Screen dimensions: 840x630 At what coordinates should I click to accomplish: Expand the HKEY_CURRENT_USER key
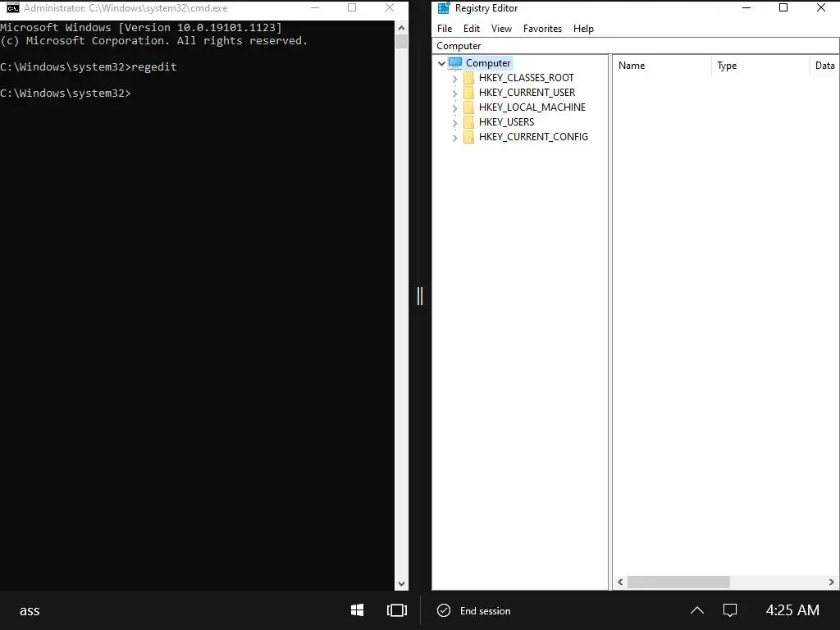(x=454, y=94)
